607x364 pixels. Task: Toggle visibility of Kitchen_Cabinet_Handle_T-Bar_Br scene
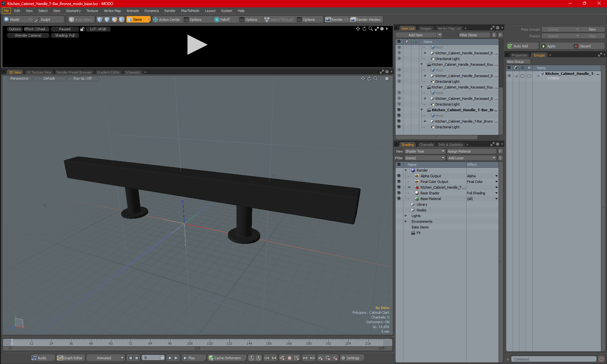pos(399,110)
